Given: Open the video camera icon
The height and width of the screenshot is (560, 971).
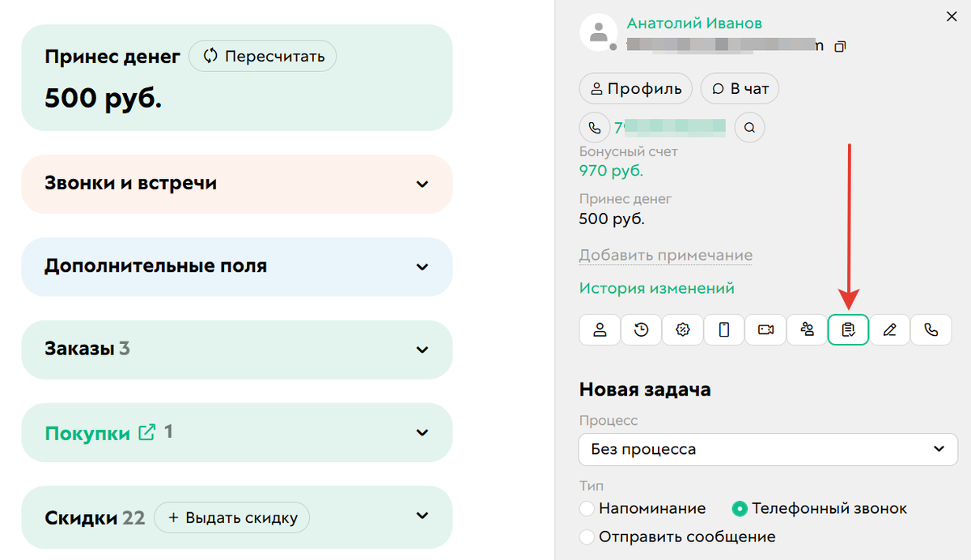Looking at the screenshot, I should pyautogui.click(x=765, y=329).
